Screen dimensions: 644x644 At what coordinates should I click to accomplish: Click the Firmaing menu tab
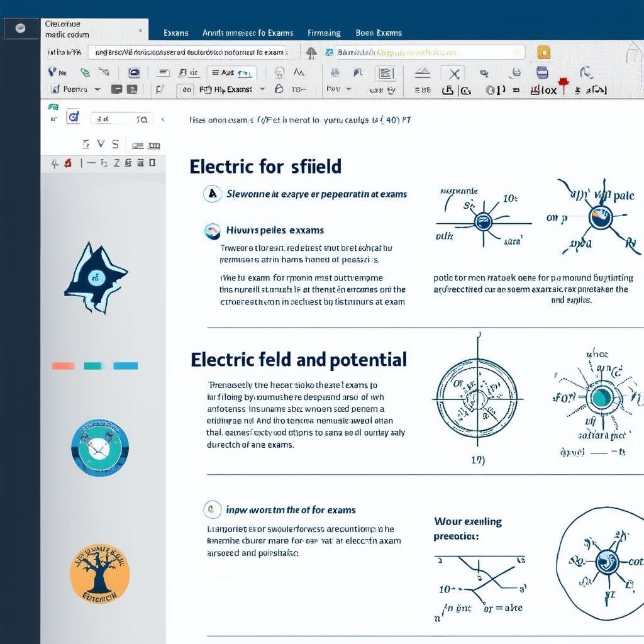tap(324, 33)
